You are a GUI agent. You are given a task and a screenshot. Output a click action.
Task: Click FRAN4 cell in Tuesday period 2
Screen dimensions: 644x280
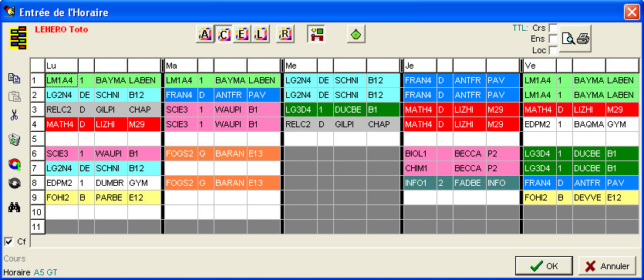click(x=181, y=95)
